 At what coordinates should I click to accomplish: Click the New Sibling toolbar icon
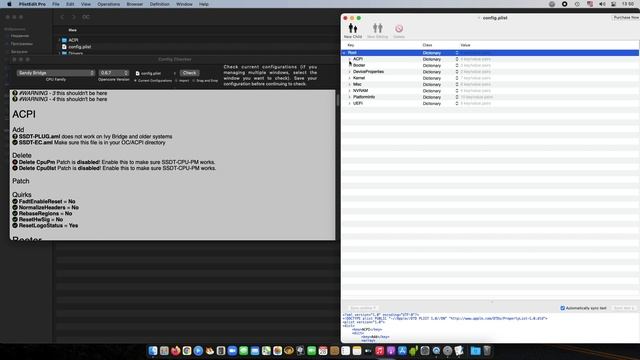pyautogui.click(x=378, y=28)
